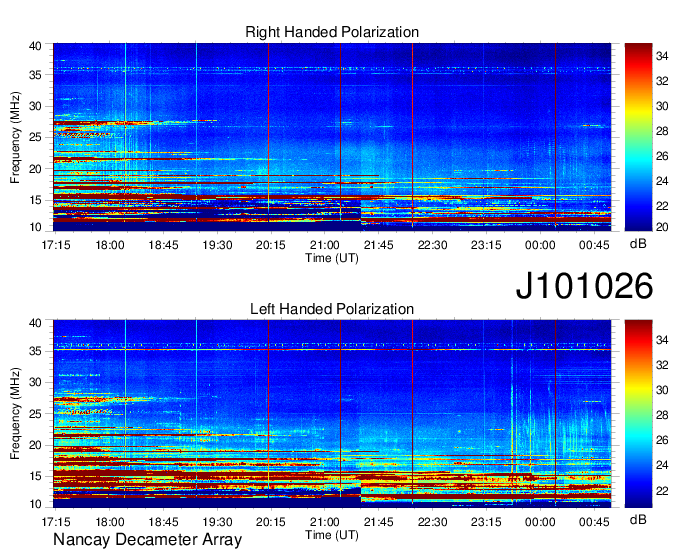Image resolution: width=680 pixels, height=552 pixels.
Task: Click the 10 MHz tick on bottom plot
Action: point(35,504)
